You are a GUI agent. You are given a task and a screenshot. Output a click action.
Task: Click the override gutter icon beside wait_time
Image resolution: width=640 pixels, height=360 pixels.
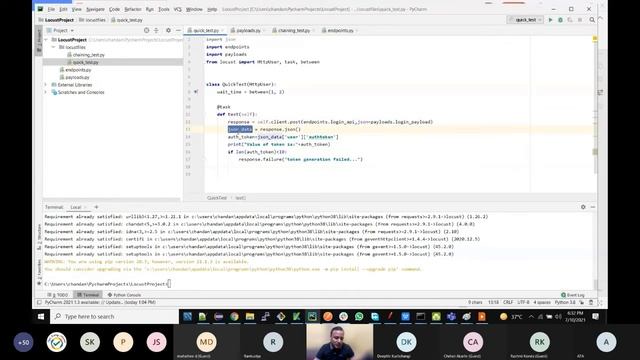(196, 92)
